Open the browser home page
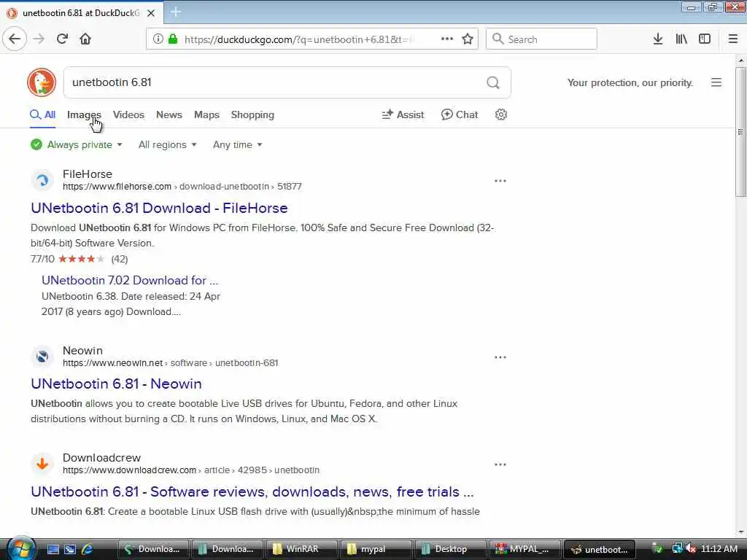 (x=85, y=39)
